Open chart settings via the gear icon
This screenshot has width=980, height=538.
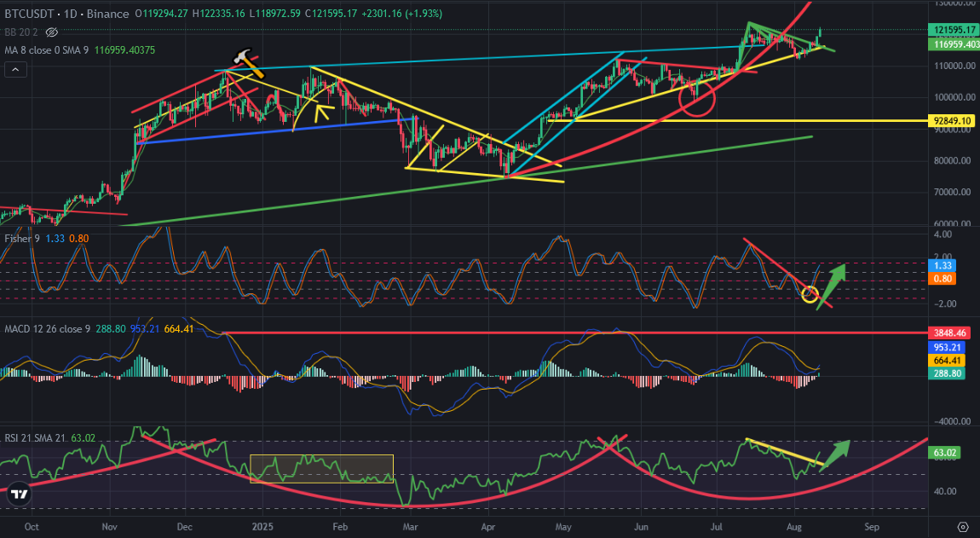963,527
